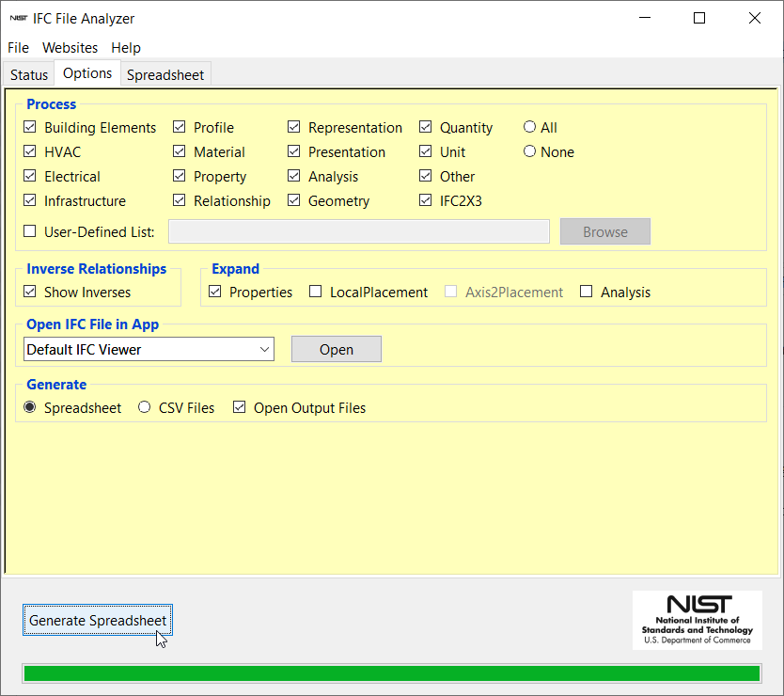Uncheck the Building Elements process option

point(30,127)
